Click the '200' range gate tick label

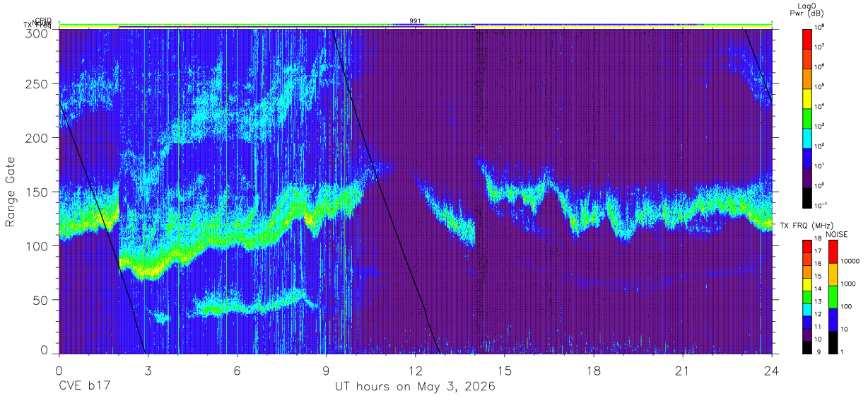(x=37, y=138)
